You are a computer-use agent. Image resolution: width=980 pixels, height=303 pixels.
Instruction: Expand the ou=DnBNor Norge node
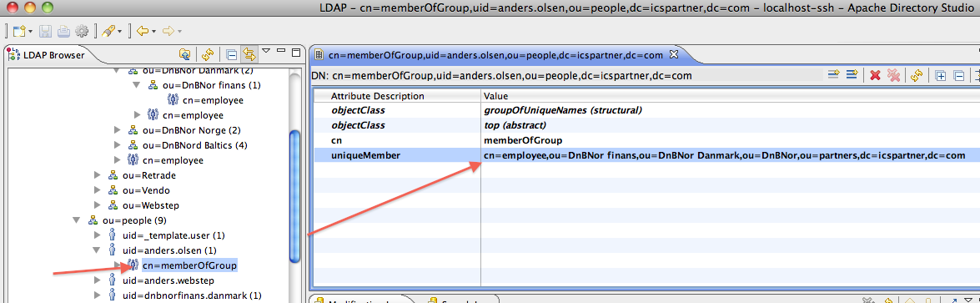(118, 130)
